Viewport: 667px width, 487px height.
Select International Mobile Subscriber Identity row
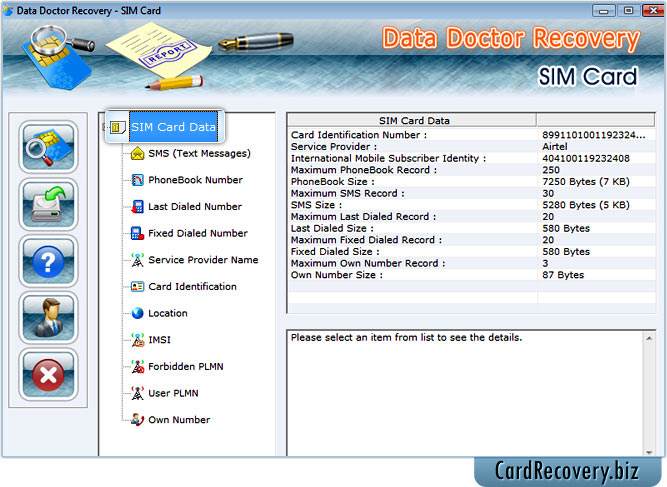tap(472, 158)
